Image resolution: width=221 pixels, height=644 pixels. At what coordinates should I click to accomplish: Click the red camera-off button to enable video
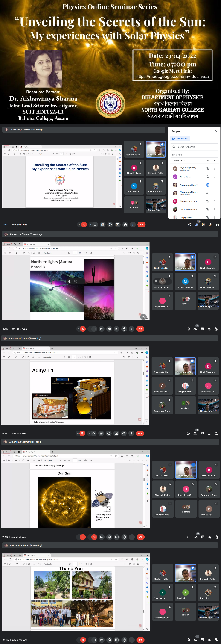(x=94, y=537)
